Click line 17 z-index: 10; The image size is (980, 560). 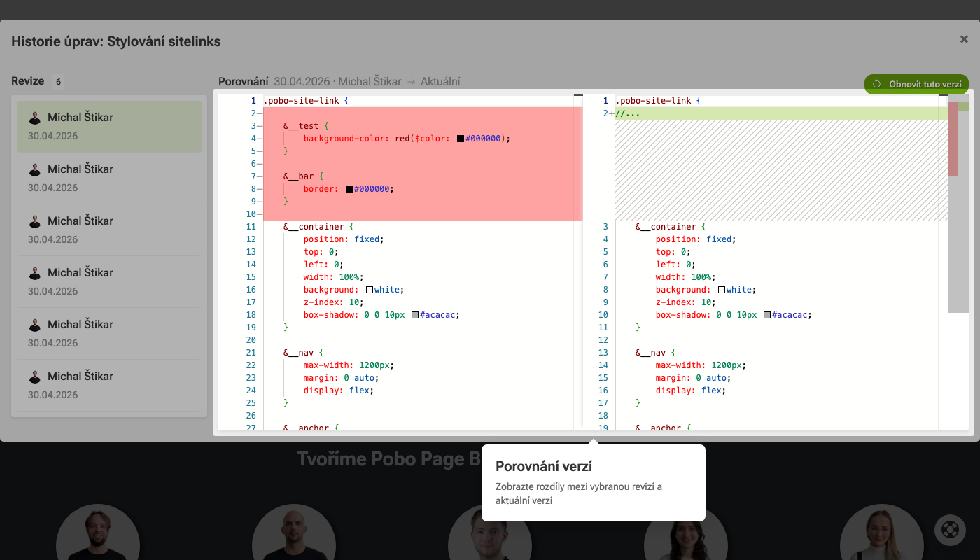click(333, 302)
